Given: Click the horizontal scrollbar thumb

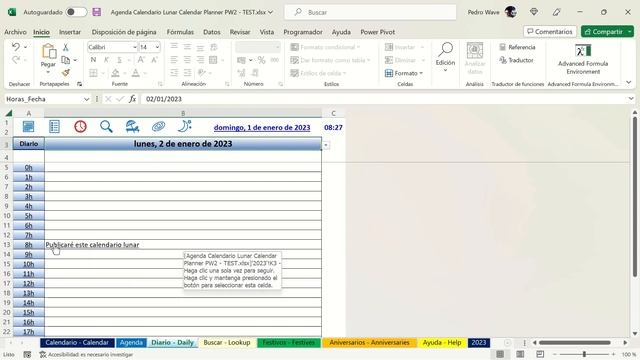Looking at the screenshot, I should pos(575,343).
